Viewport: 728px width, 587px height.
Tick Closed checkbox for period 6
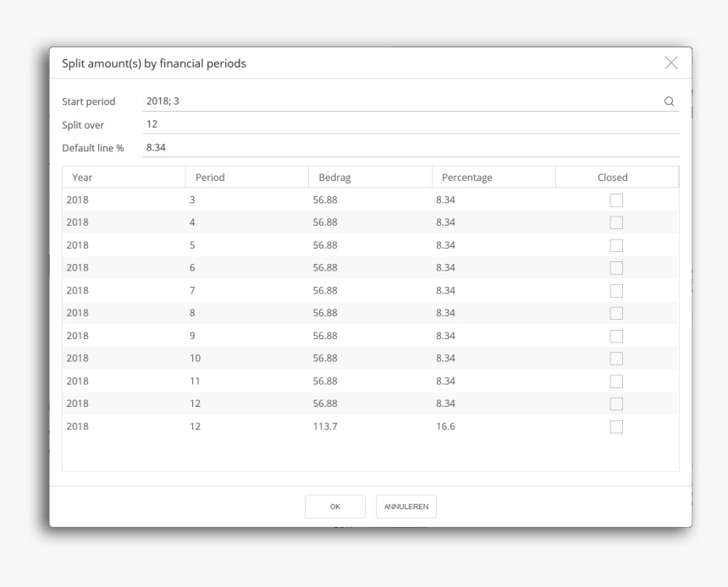click(x=616, y=268)
